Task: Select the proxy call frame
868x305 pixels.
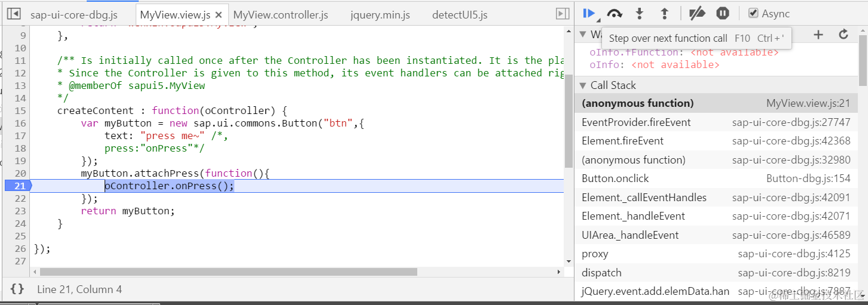Action: (716, 254)
